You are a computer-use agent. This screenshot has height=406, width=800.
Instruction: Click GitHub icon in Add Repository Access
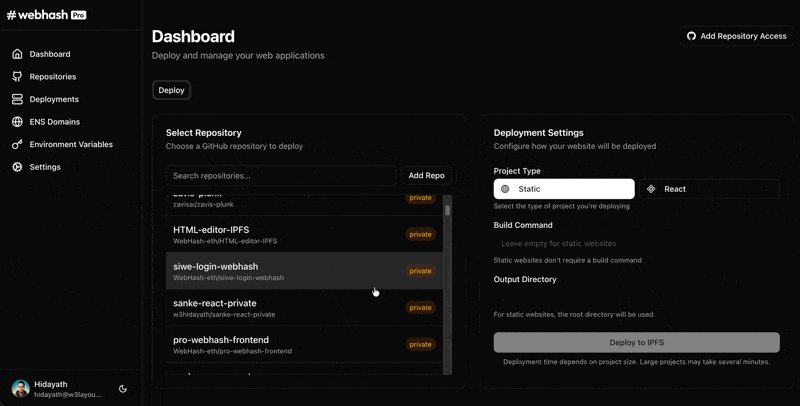691,36
